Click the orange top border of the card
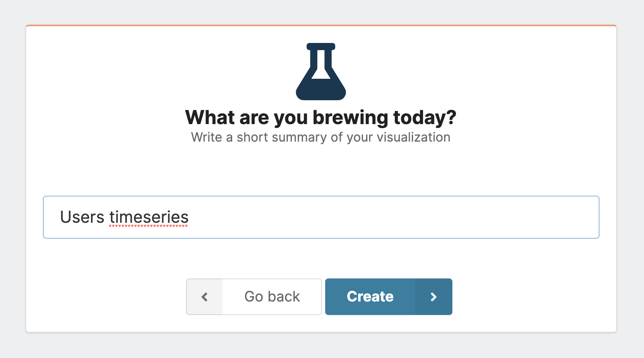 [x=321, y=25]
